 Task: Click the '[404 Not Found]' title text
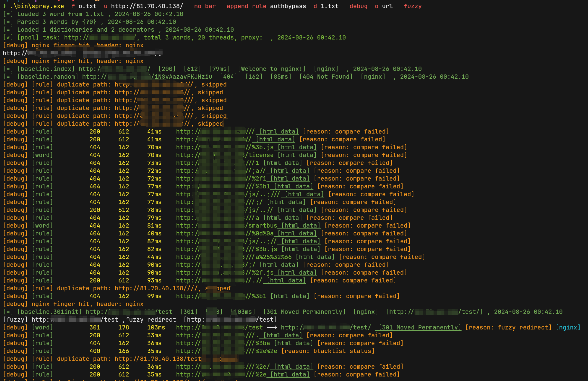coord(326,77)
